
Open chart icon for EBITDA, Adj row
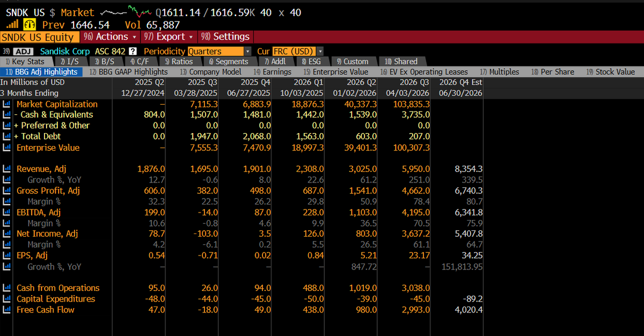pos(7,213)
